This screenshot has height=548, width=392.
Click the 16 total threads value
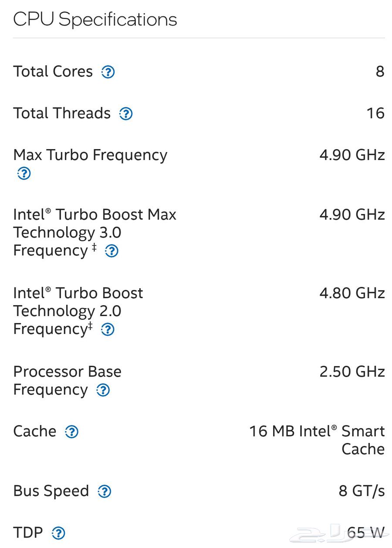(375, 113)
